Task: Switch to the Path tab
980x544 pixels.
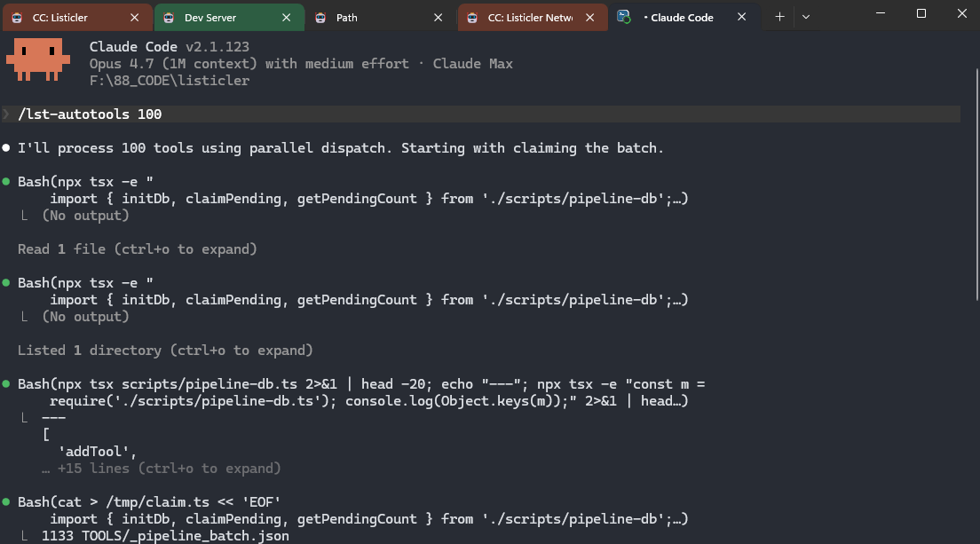Action: click(x=381, y=18)
